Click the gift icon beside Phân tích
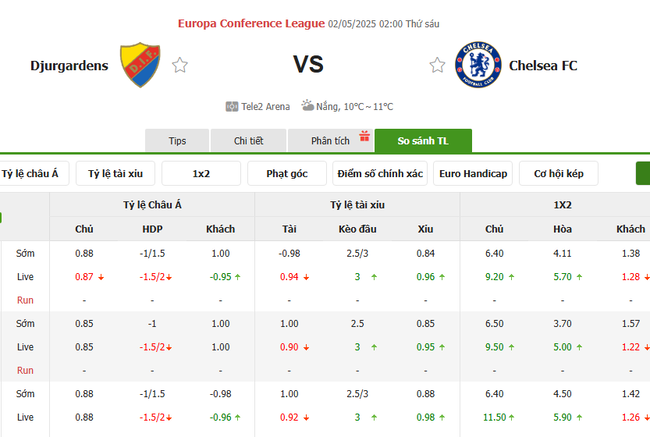650x437 pixels. [365, 136]
